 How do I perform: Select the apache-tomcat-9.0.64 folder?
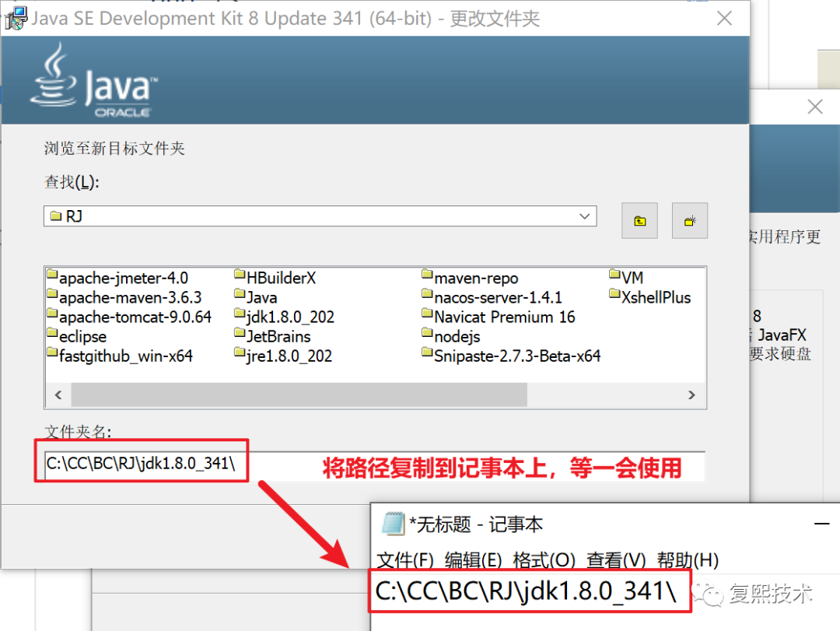click(x=129, y=317)
